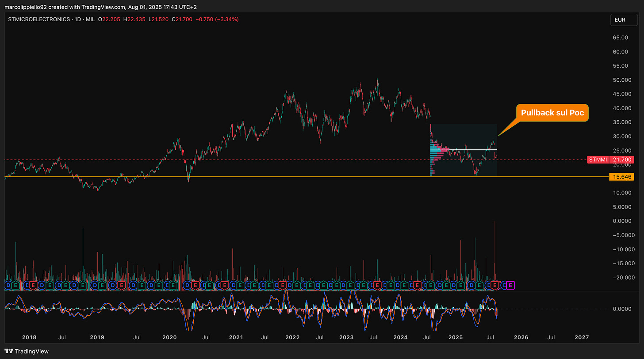Click the orange 15.646 price label

pyautogui.click(x=622, y=177)
